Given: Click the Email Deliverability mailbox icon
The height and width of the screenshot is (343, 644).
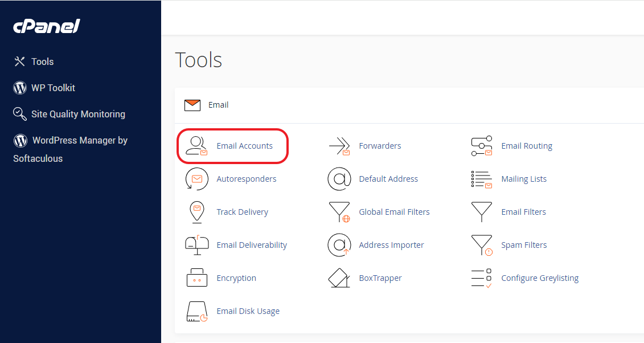Looking at the screenshot, I should (x=196, y=245).
